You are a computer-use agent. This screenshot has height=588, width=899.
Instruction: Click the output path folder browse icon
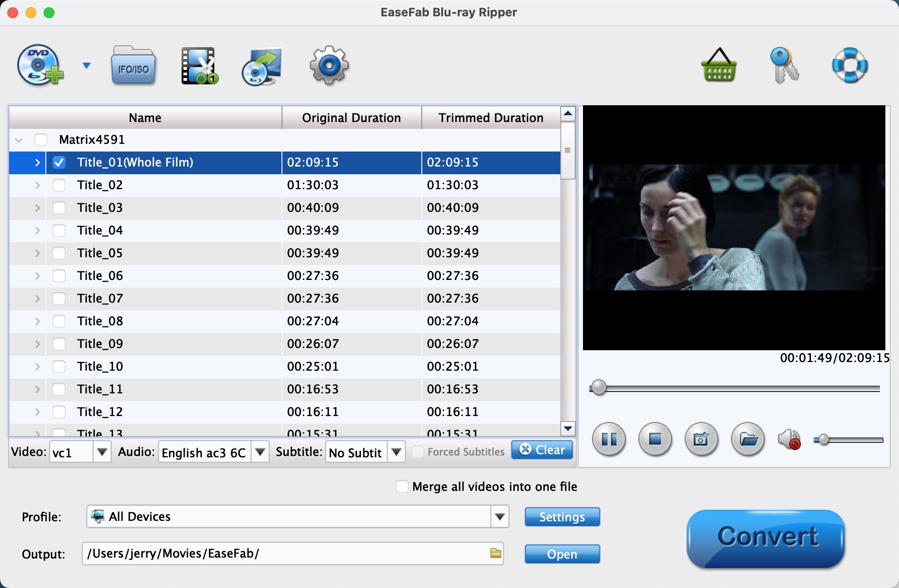coord(495,553)
